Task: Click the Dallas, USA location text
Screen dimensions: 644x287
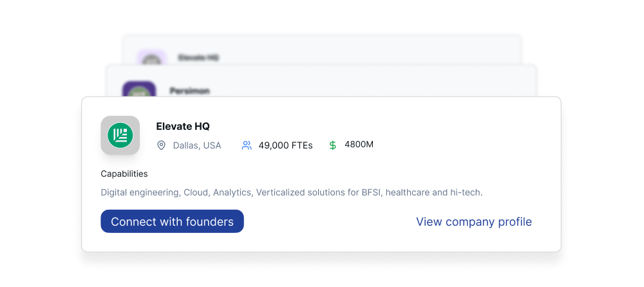Action: click(196, 145)
